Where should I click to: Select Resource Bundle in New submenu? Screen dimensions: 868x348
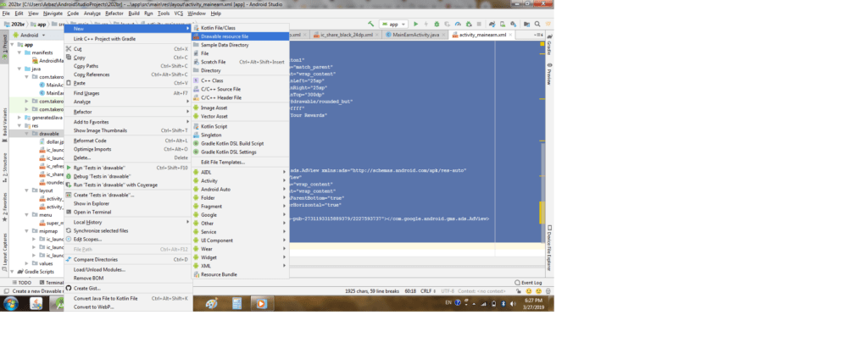[240, 274]
